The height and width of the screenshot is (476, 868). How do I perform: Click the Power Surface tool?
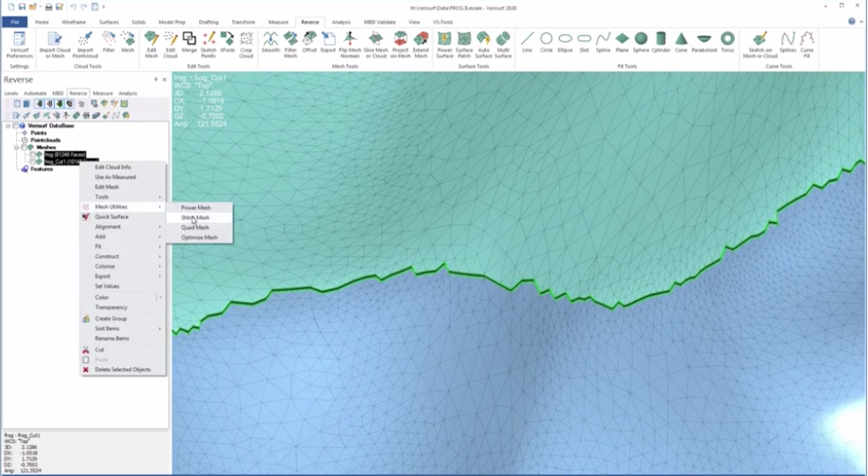click(445, 44)
